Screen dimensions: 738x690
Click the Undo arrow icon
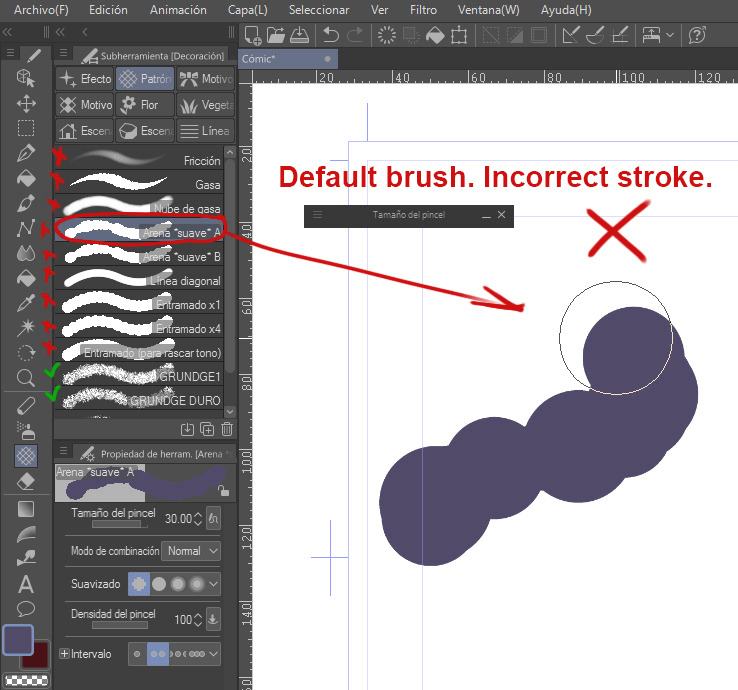pos(331,35)
